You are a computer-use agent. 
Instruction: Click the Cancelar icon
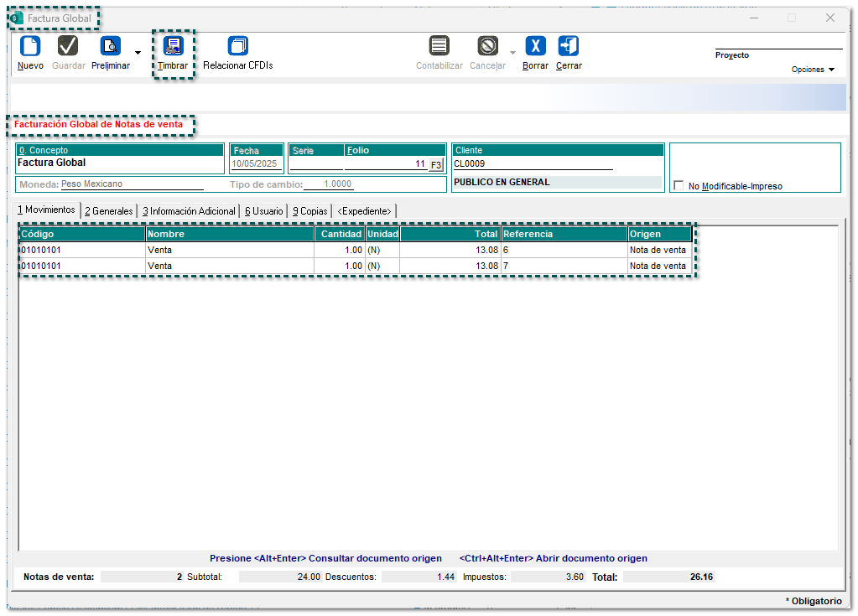pos(487,47)
